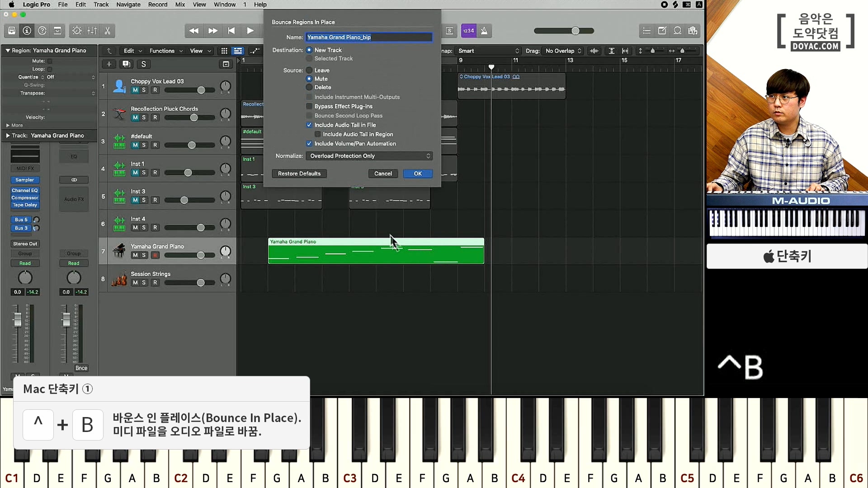Switch to list view in tracks area
868x488 pixels.
238,51
